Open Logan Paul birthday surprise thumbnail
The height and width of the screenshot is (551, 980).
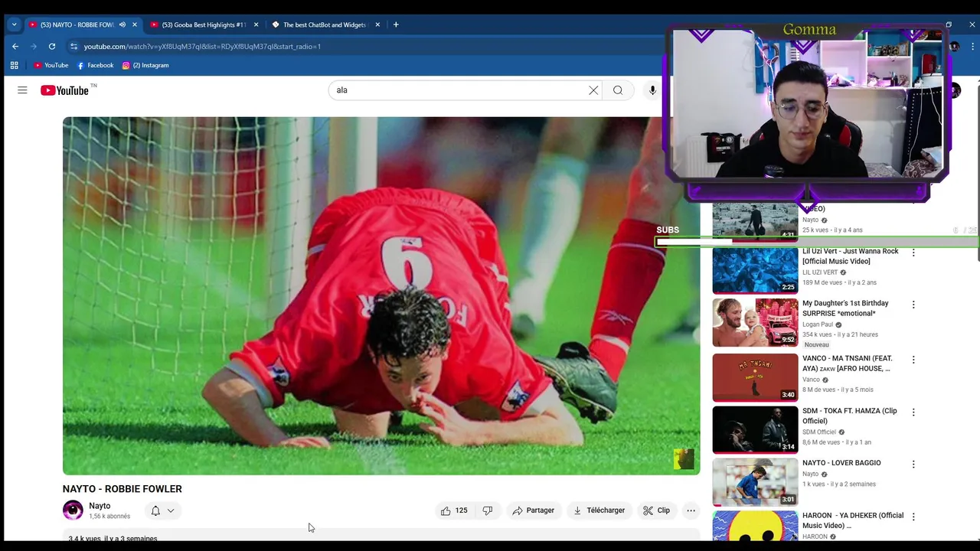coord(755,322)
